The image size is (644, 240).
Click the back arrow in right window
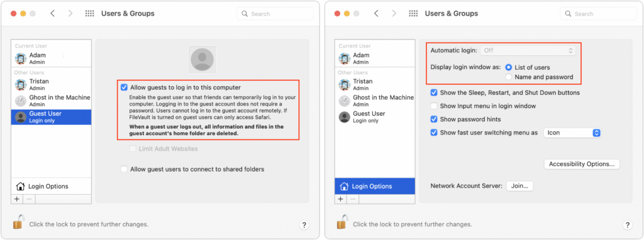pos(376,14)
